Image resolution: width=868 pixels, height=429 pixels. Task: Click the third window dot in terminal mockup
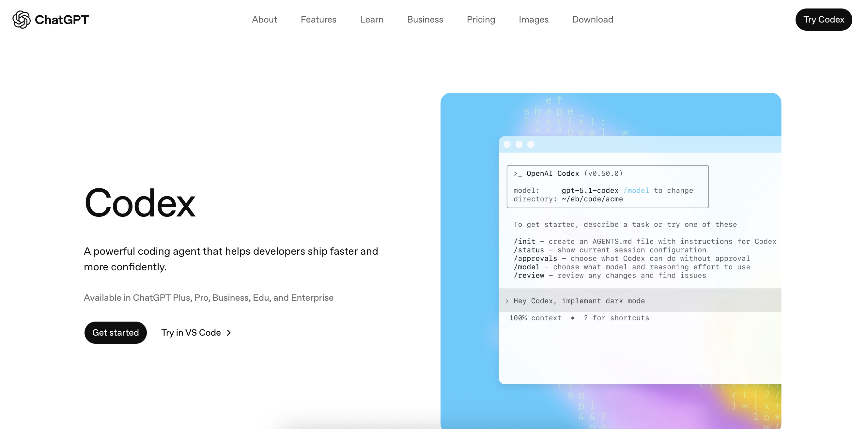531,145
